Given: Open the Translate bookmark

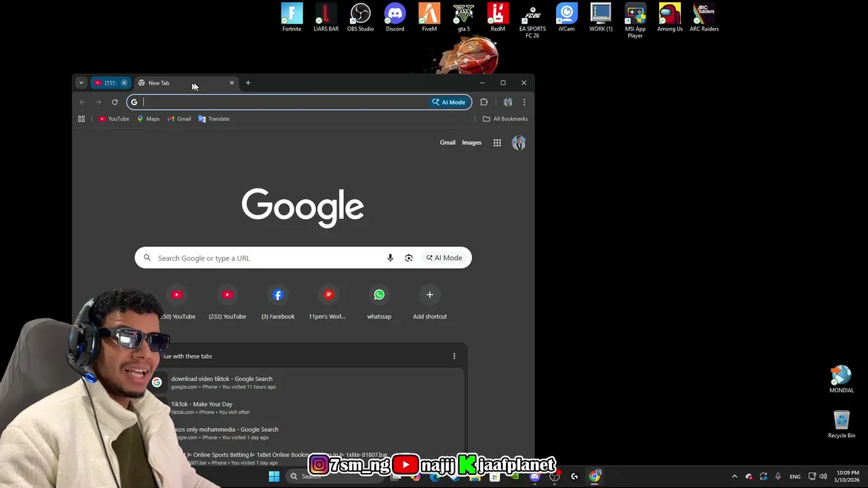Looking at the screenshot, I should pyautogui.click(x=214, y=119).
